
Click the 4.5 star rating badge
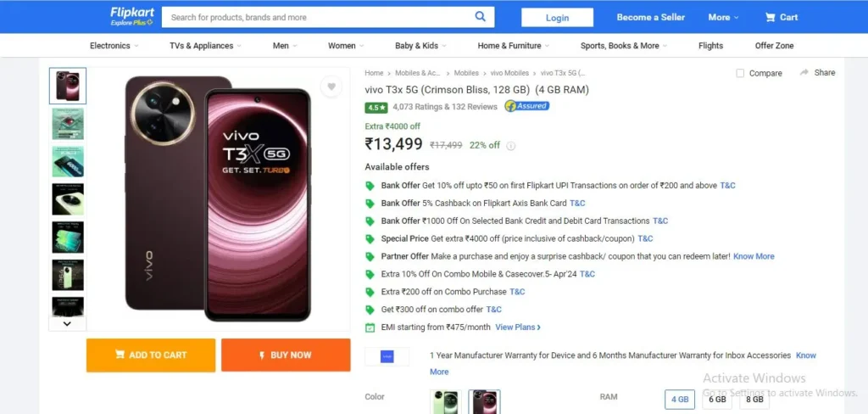coord(376,107)
